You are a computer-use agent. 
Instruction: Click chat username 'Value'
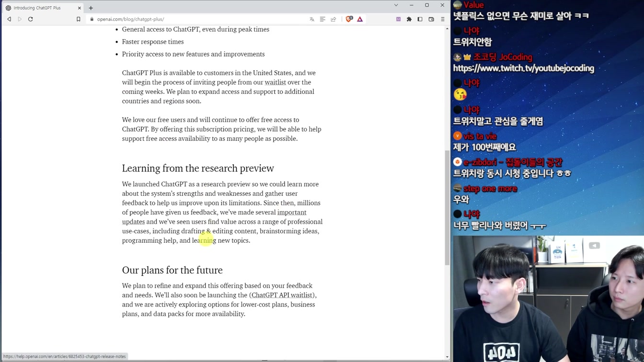pos(473,5)
